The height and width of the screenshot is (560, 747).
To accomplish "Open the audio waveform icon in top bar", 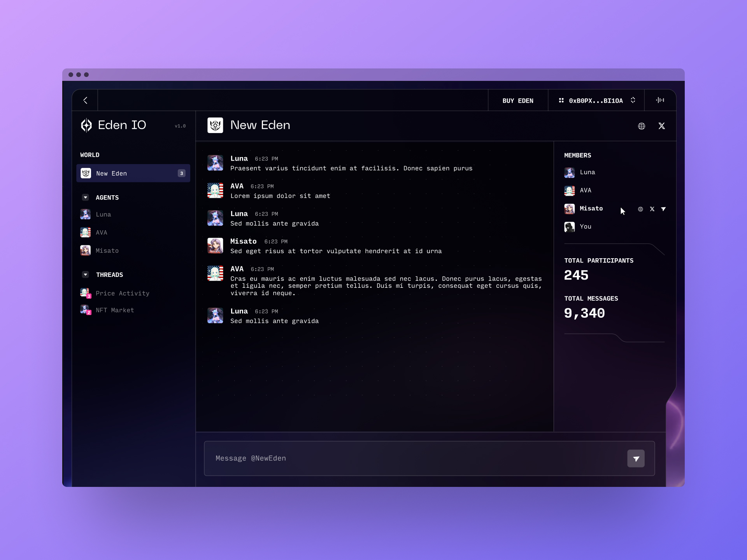I will click(660, 100).
